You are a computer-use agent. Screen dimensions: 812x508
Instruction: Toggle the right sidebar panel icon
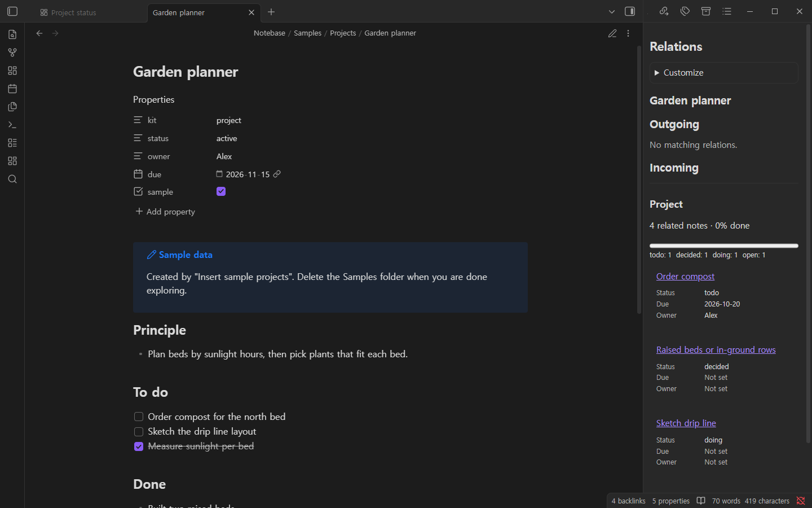(630, 11)
